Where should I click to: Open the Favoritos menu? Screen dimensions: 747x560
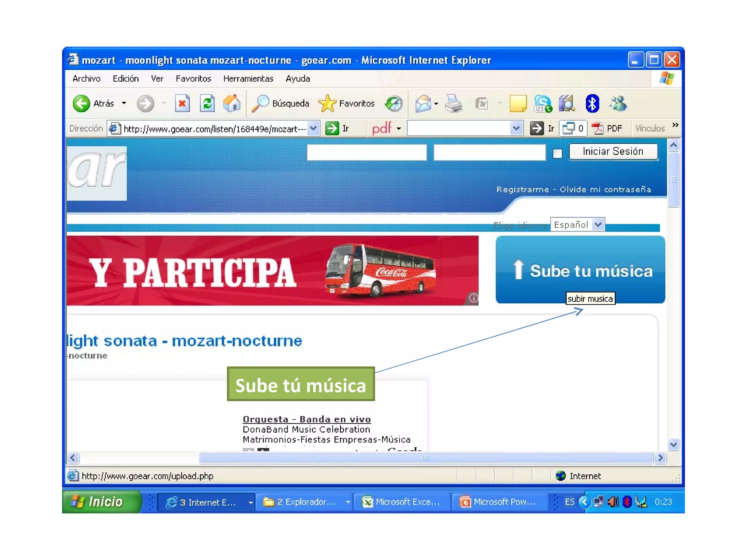(x=193, y=79)
